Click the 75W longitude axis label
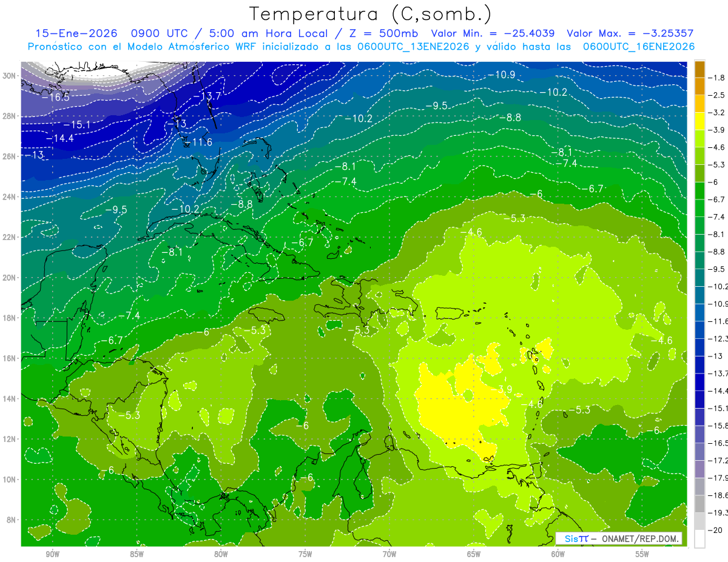The image size is (728, 562). [305, 554]
